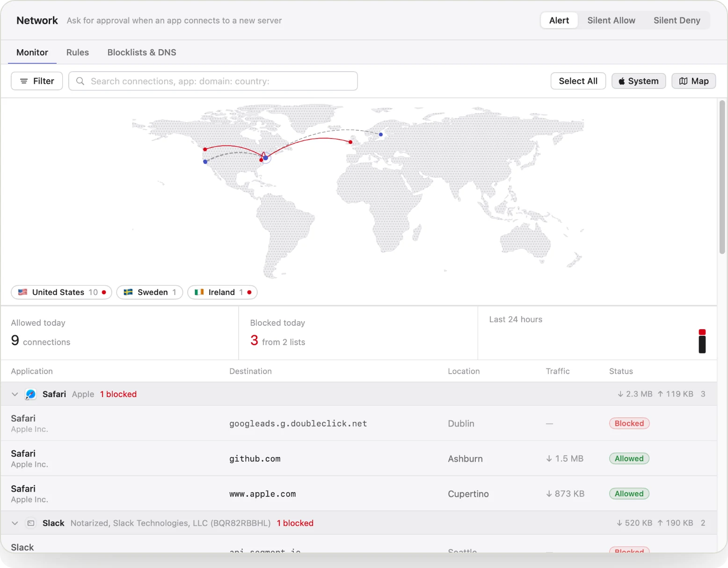Switch to Silent Allow mode
Viewport: 728px width, 568px height.
tap(611, 21)
